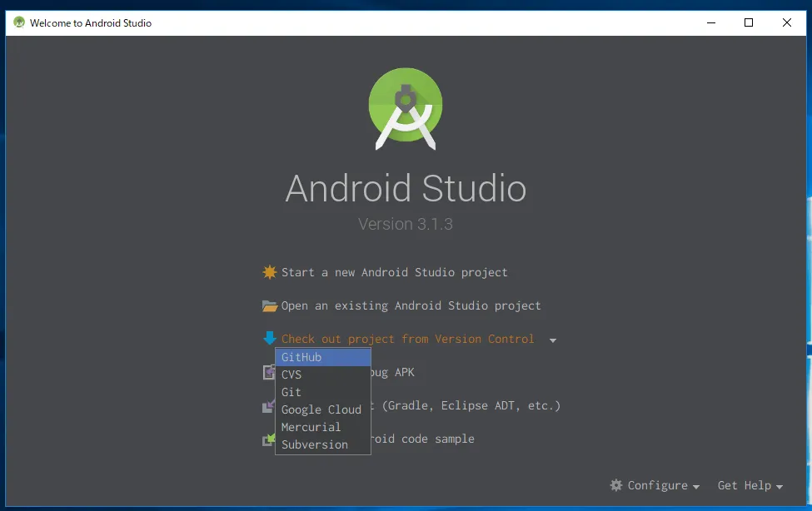
Task: Pick Google Cloud from the dropdown list
Action: point(322,409)
